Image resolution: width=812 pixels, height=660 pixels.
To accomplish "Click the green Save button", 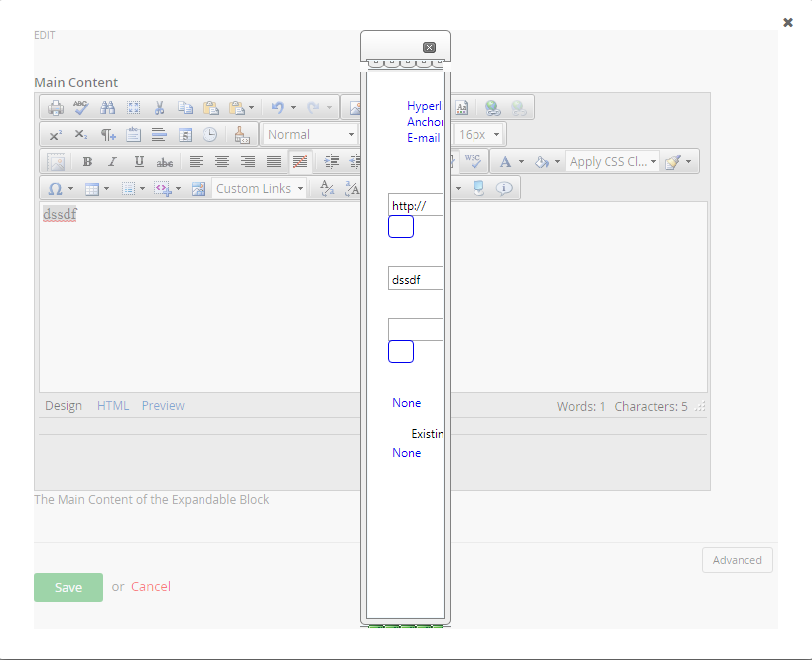I will [68, 587].
